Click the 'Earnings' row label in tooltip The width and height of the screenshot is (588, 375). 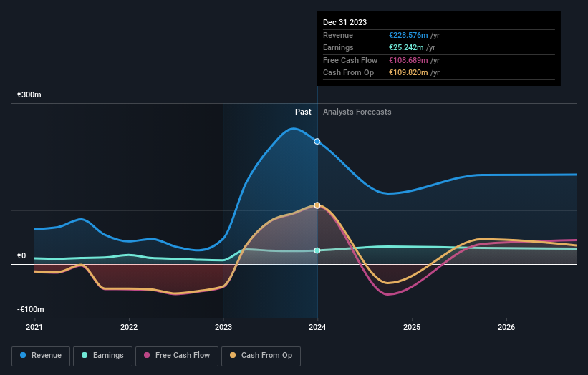tap(338, 47)
